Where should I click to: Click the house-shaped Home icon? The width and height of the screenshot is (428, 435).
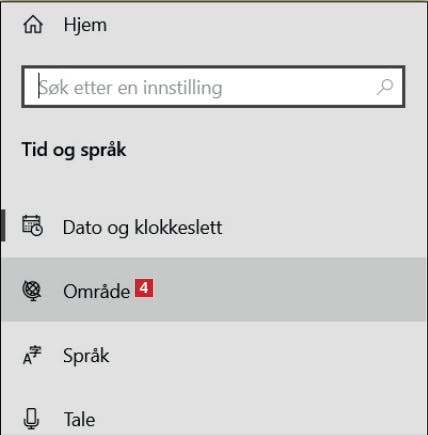click(33, 25)
